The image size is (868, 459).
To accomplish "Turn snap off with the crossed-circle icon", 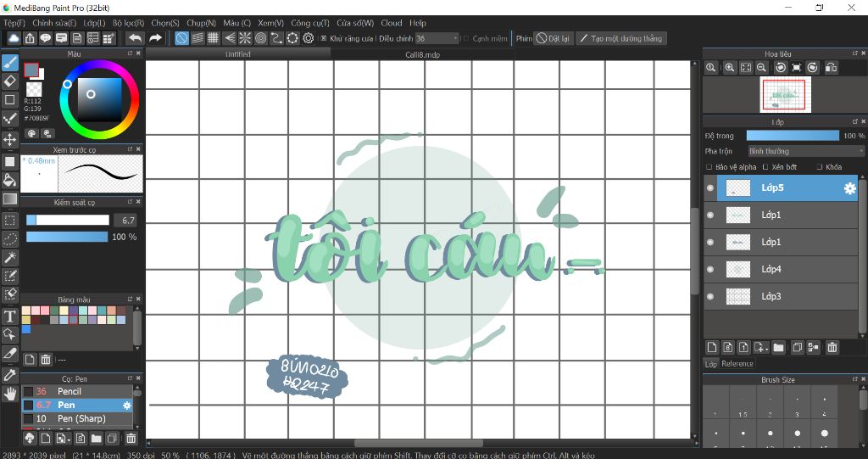I will tap(181, 38).
